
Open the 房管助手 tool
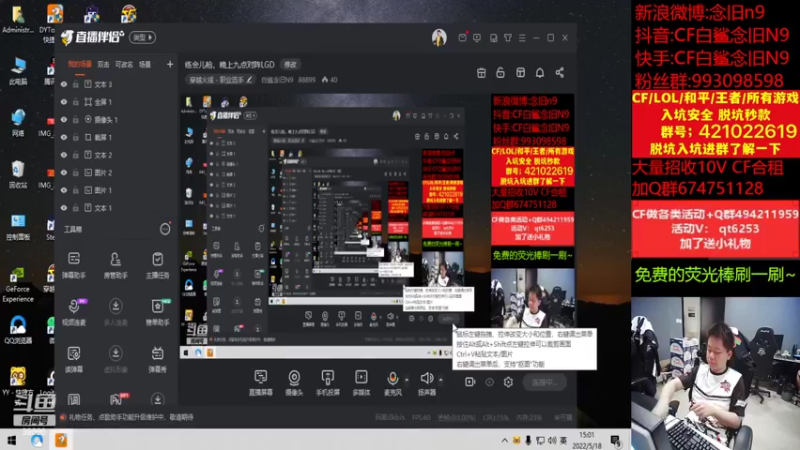[x=116, y=265]
